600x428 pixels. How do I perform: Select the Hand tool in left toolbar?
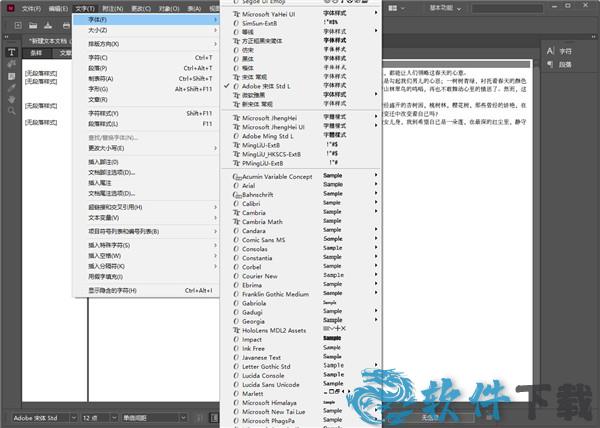(11, 99)
